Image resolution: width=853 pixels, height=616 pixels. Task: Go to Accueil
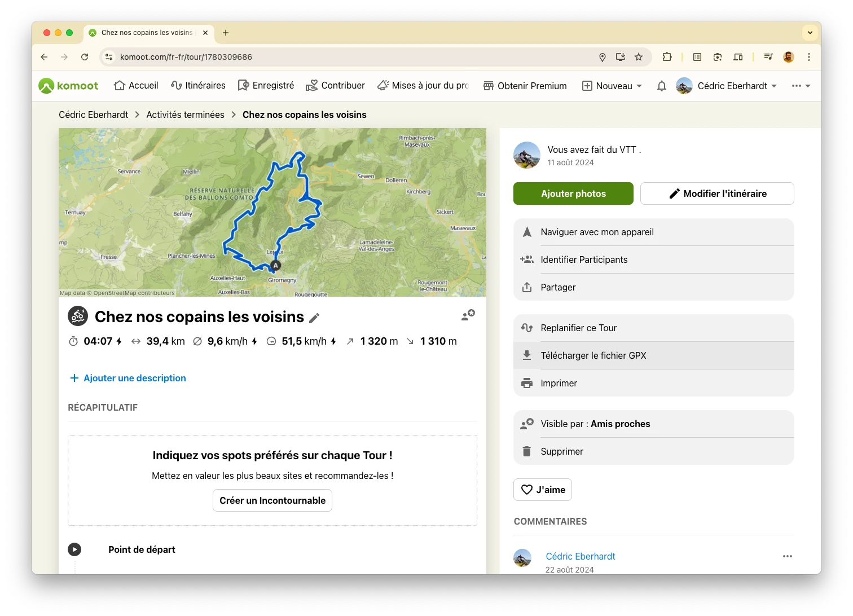pos(136,86)
